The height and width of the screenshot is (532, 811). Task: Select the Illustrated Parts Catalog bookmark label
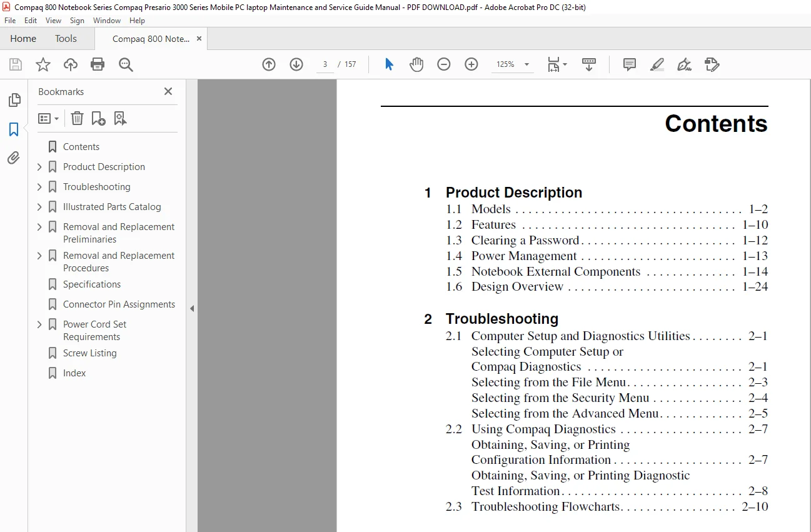tap(112, 207)
